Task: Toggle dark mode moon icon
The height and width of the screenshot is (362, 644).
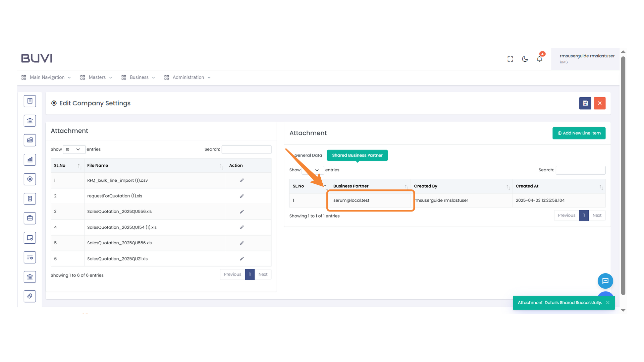Action: (525, 59)
